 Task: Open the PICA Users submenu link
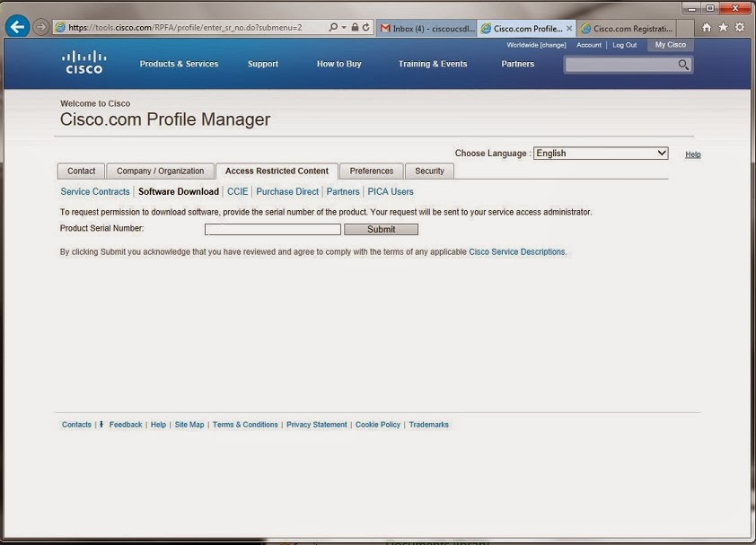click(x=391, y=191)
